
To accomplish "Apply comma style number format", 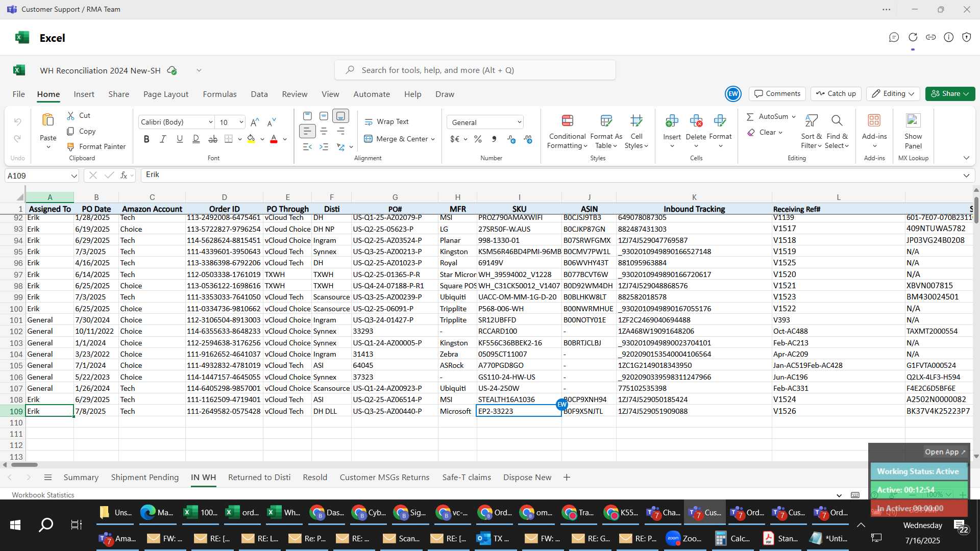I will coord(494,139).
